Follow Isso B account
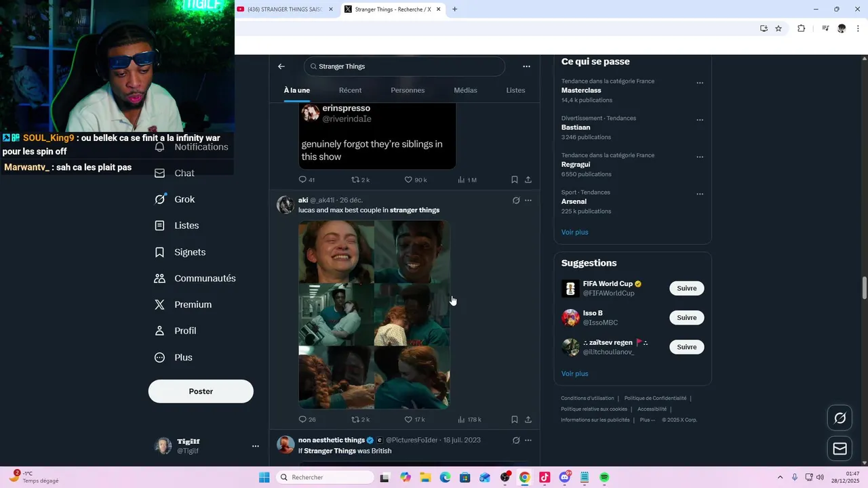 click(x=686, y=318)
